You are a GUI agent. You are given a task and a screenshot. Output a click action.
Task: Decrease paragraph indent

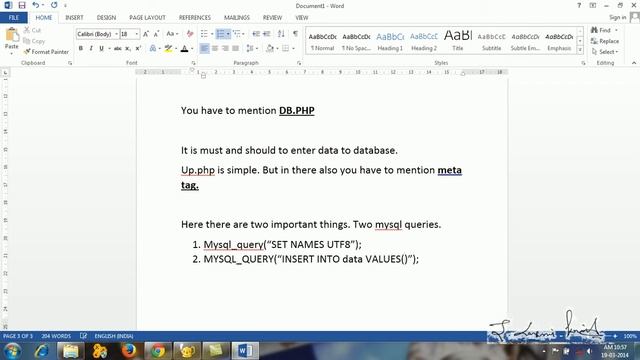pyautogui.click(x=256, y=34)
